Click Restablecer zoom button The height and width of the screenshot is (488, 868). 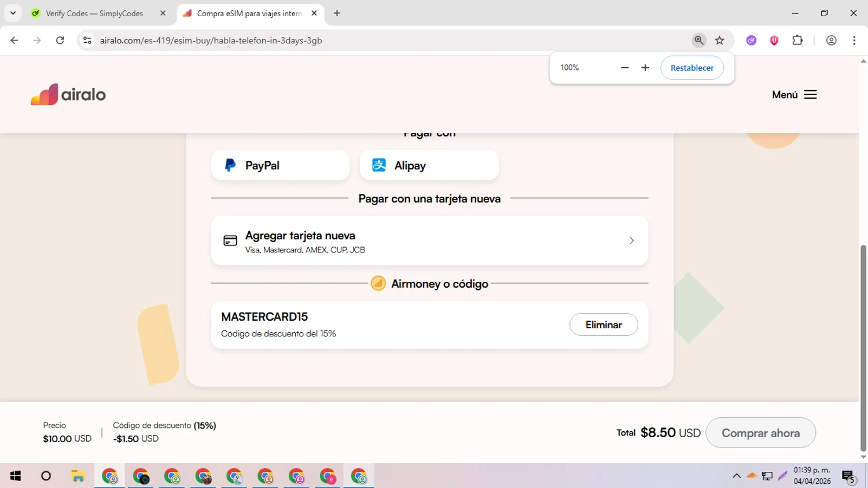[x=692, y=68]
